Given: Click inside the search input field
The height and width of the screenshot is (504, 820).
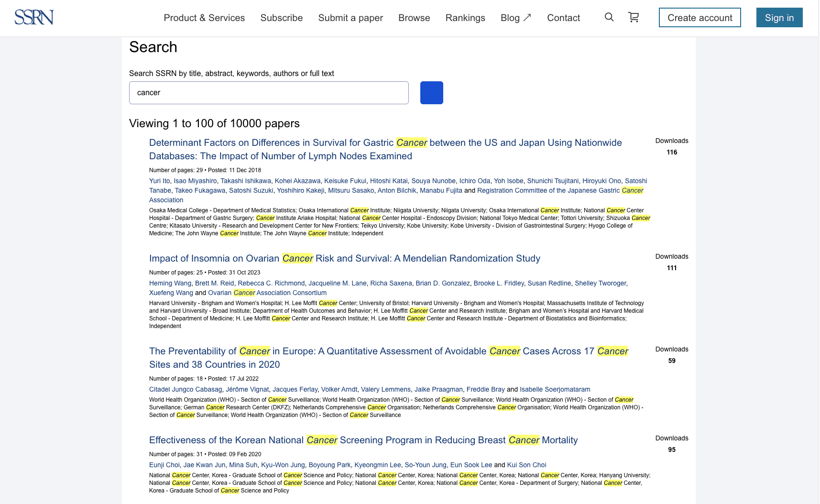Looking at the screenshot, I should [268, 92].
